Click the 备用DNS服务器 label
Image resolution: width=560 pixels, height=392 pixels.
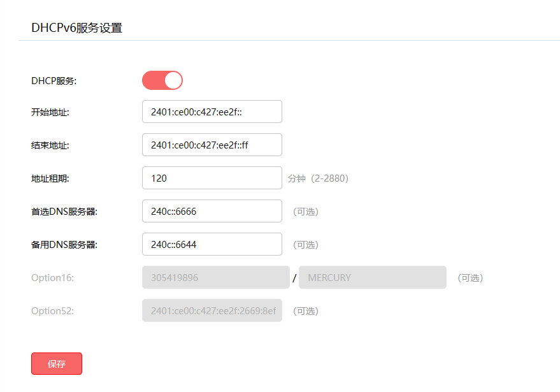click(64, 245)
